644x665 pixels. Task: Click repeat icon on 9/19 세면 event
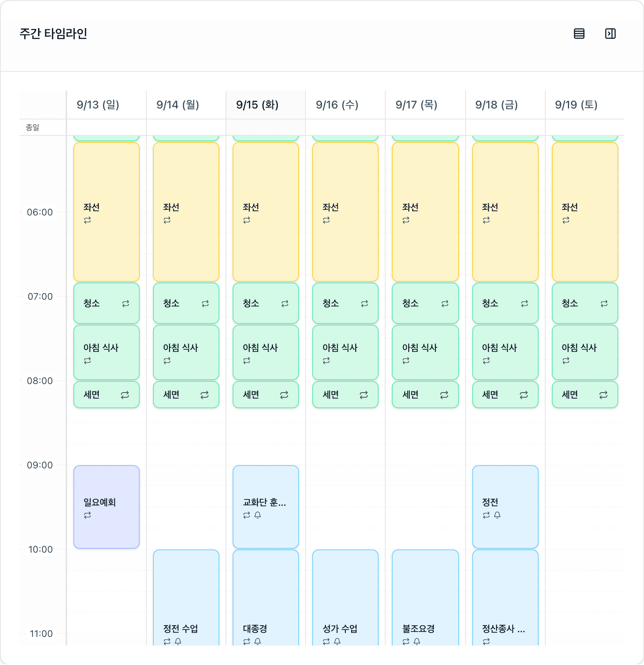603,395
